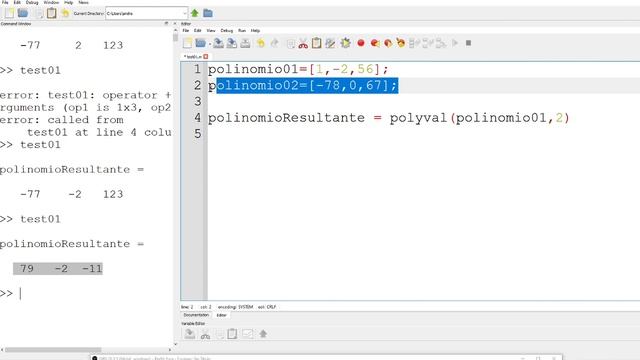Go up one directory green arrow
Screen dimensions: 640x360
point(195,13)
